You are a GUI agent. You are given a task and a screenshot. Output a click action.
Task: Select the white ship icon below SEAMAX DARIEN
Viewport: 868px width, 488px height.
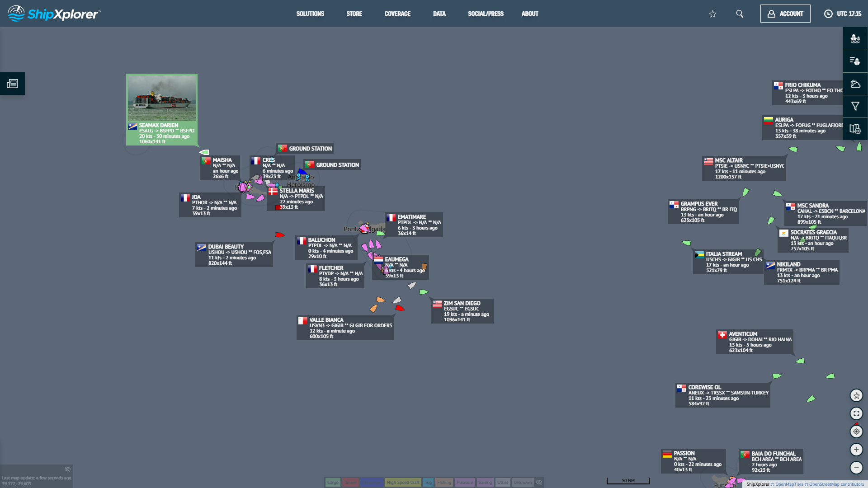204,152
